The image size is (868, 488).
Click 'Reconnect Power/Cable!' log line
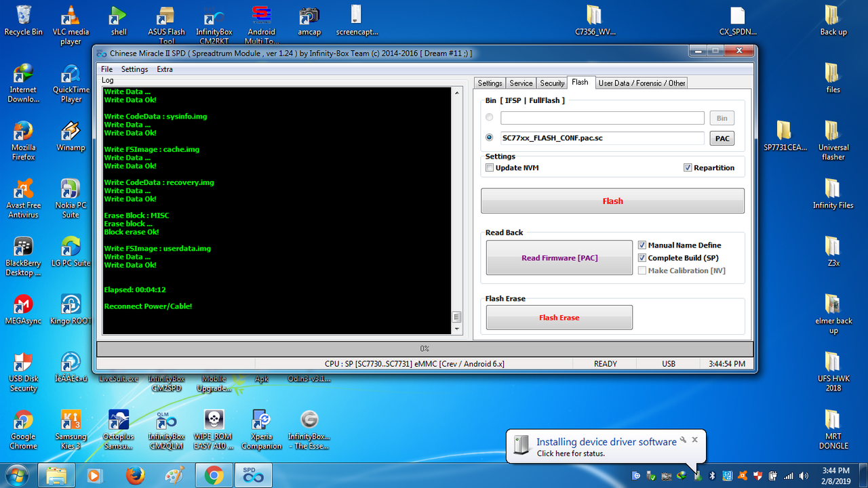coord(148,306)
